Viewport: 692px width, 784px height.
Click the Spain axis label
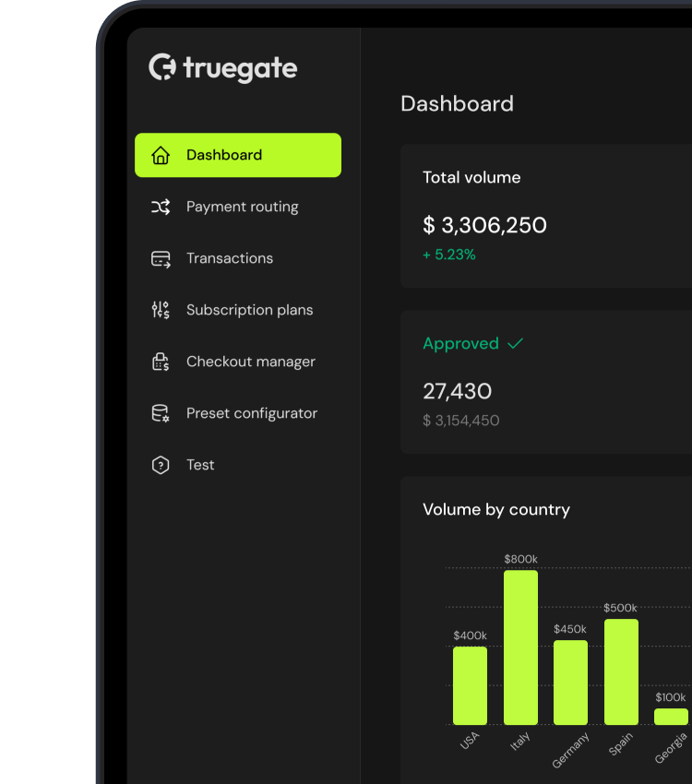621,744
